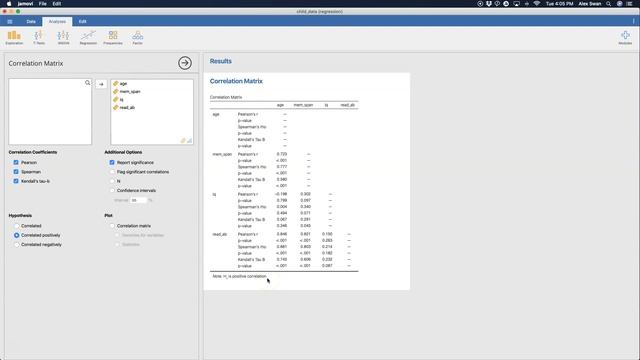Screen dimensions: 640x360
Task: Toggle the Report significance checkbox
Action: click(x=112, y=162)
